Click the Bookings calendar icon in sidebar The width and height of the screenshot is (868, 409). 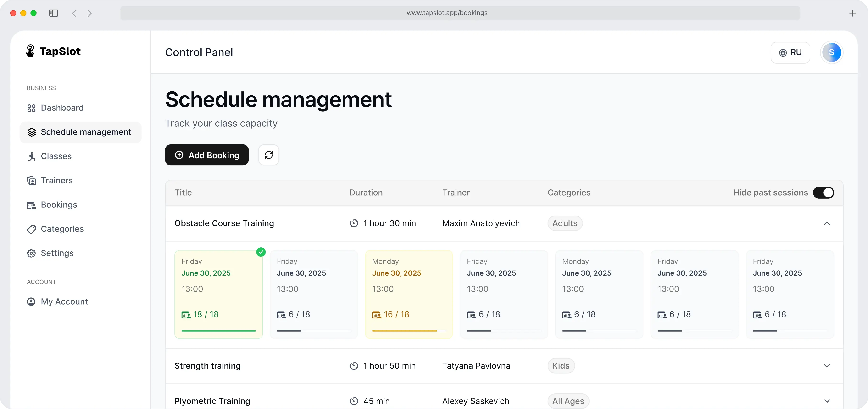[31, 205]
